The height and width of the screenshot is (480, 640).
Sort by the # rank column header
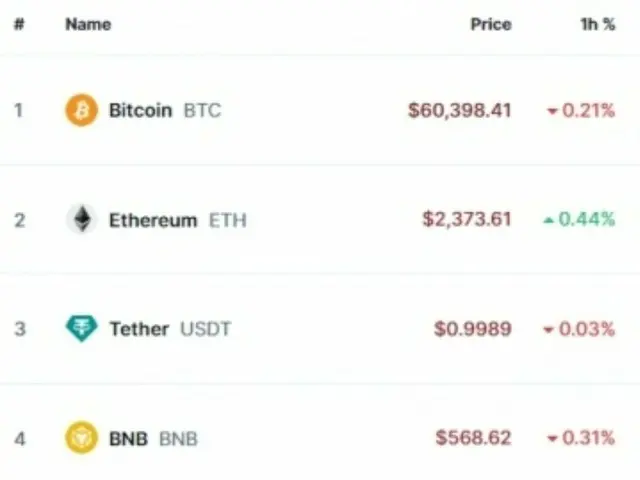tap(19, 24)
